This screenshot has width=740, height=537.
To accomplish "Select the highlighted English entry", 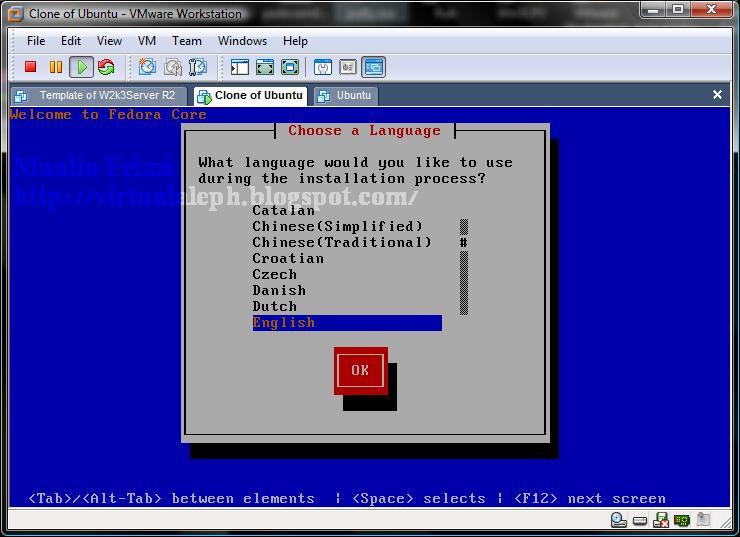I will click(x=347, y=323).
